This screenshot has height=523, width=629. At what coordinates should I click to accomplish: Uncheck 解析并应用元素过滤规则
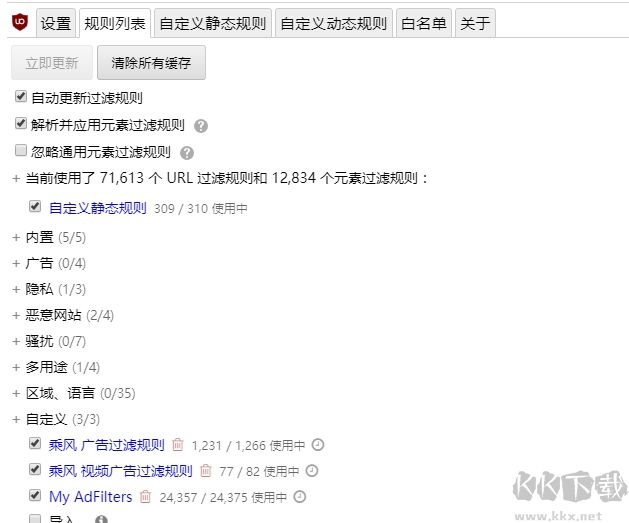click(x=21, y=124)
